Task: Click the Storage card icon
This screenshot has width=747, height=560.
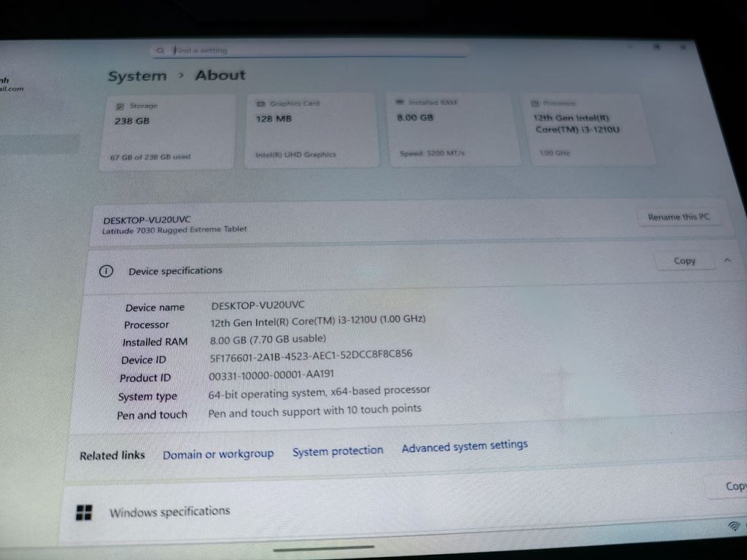Action: pyautogui.click(x=120, y=106)
